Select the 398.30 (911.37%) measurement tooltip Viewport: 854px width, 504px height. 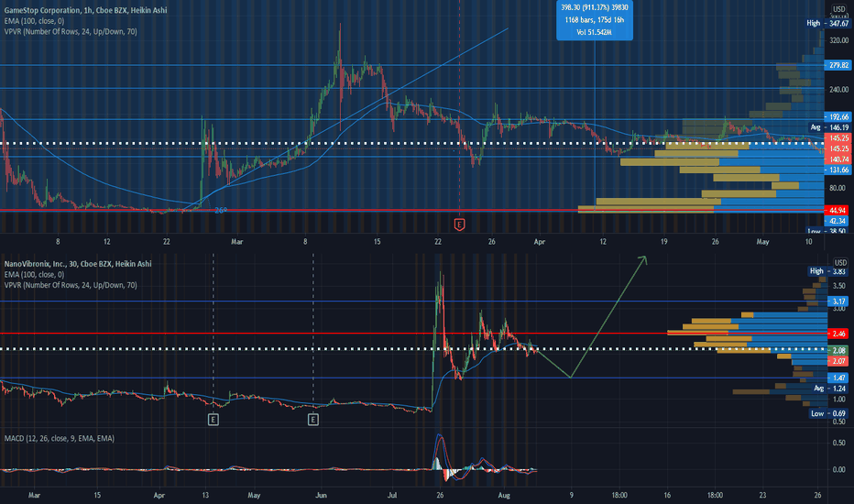pos(594,20)
